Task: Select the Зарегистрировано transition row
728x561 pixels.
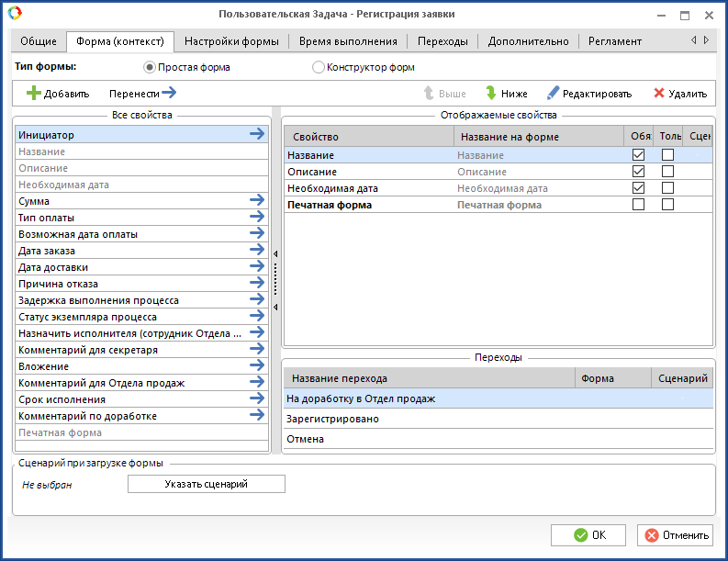Action: click(332, 419)
